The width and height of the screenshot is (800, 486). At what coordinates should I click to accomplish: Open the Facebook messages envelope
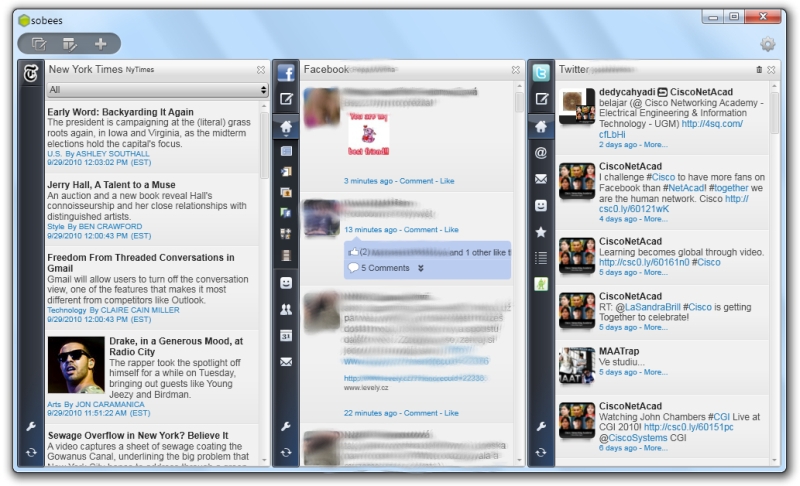tap(286, 362)
